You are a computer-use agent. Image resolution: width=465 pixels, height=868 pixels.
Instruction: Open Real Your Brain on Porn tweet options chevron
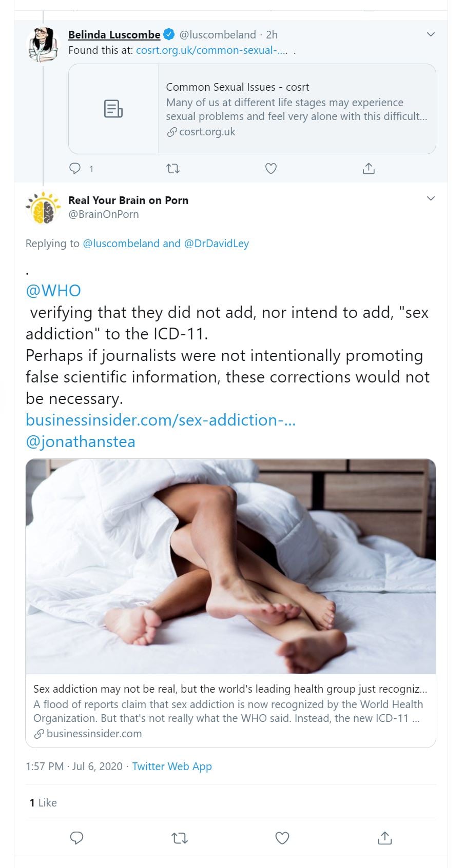pyautogui.click(x=431, y=198)
